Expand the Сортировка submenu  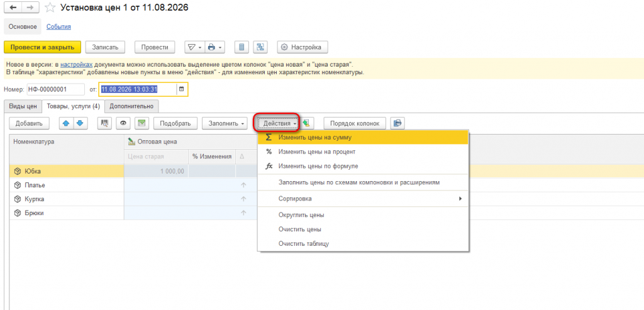coord(363,199)
